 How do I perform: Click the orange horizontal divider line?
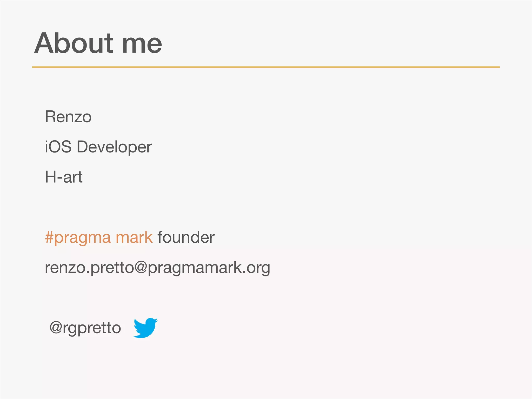pos(266,67)
